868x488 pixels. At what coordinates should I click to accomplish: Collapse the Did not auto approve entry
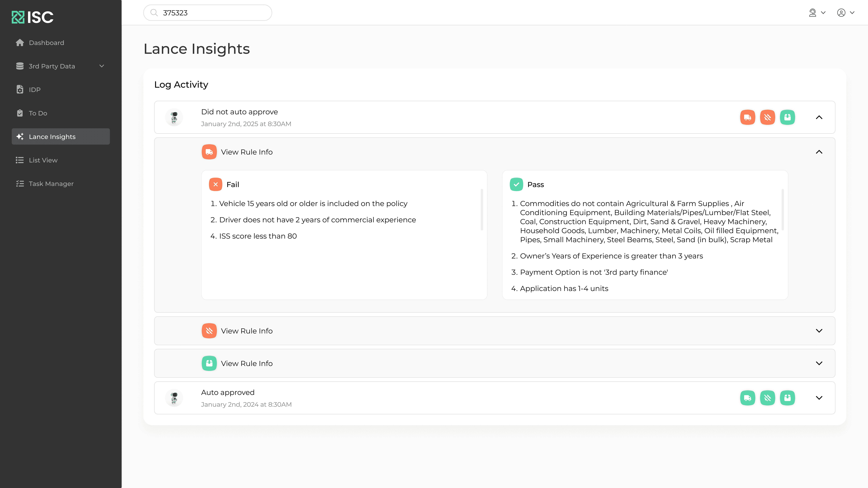click(x=819, y=117)
